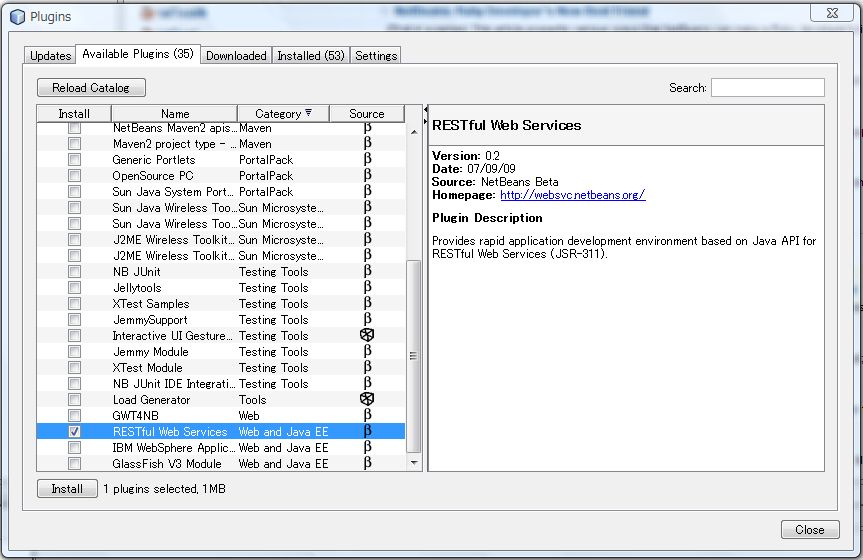
Task: Toggle sort order on the Category column
Action: click(x=282, y=113)
